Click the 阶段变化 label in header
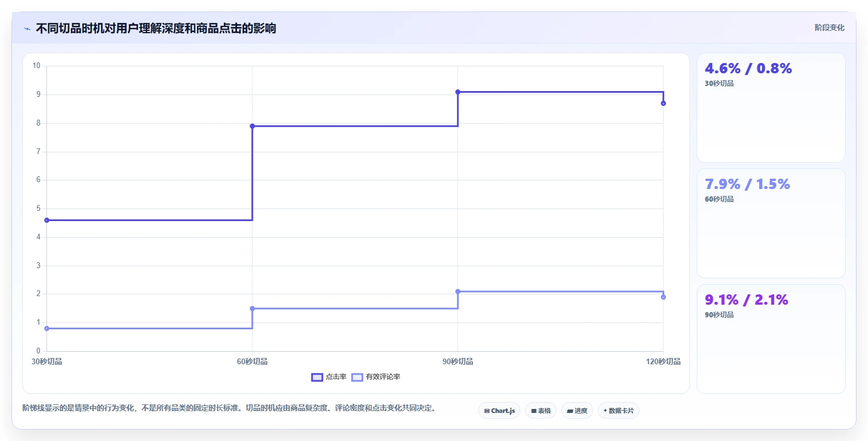Viewport: 868px width, 441px height. click(829, 27)
